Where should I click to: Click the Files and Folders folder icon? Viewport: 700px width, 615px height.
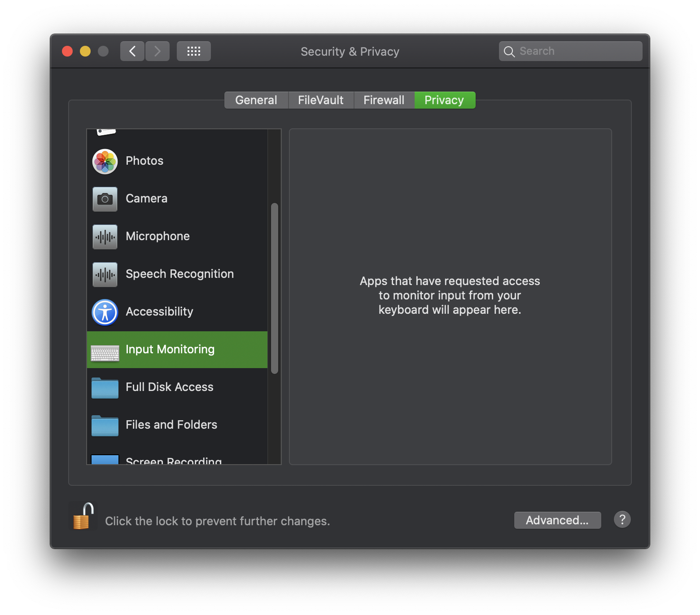tap(105, 426)
